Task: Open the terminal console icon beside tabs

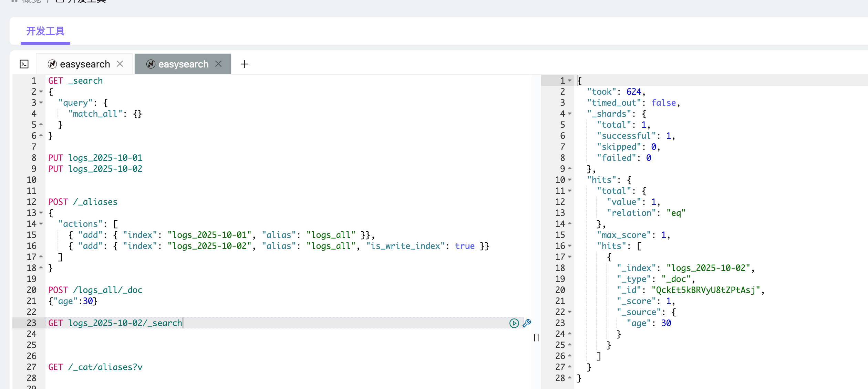Action: (24, 64)
